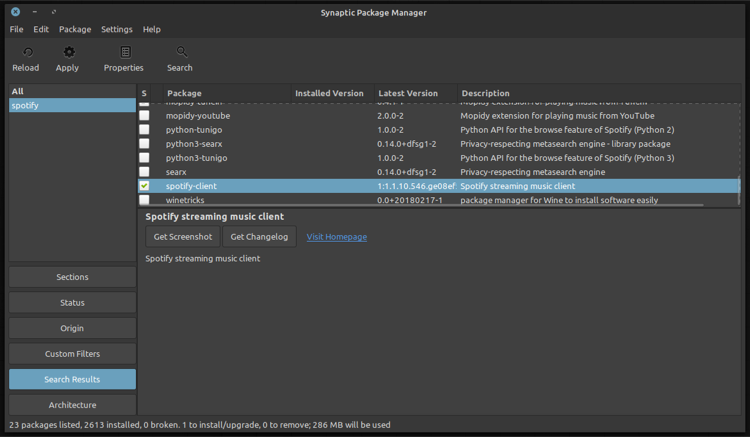Click the Apply gear icon
750x437 pixels.
pos(69,52)
